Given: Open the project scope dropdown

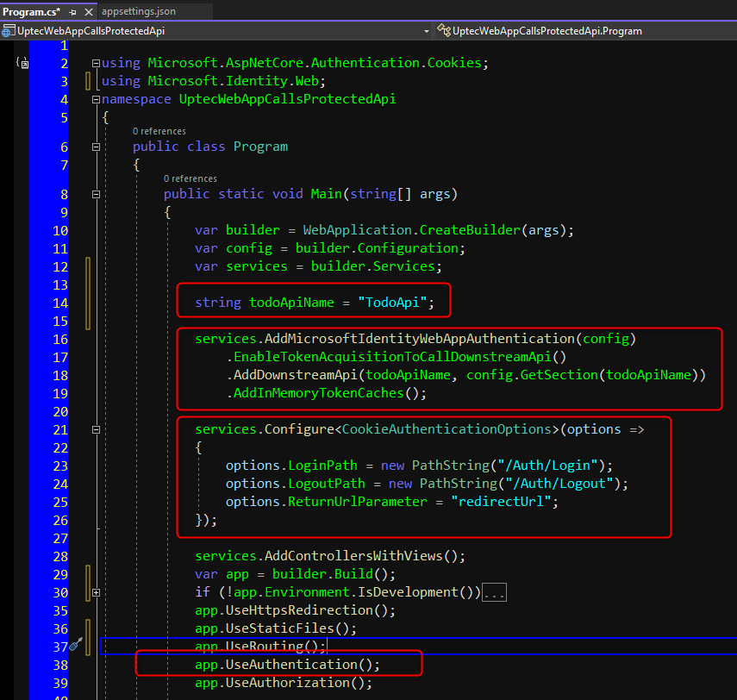Looking at the screenshot, I should click(x=427, y=31).
